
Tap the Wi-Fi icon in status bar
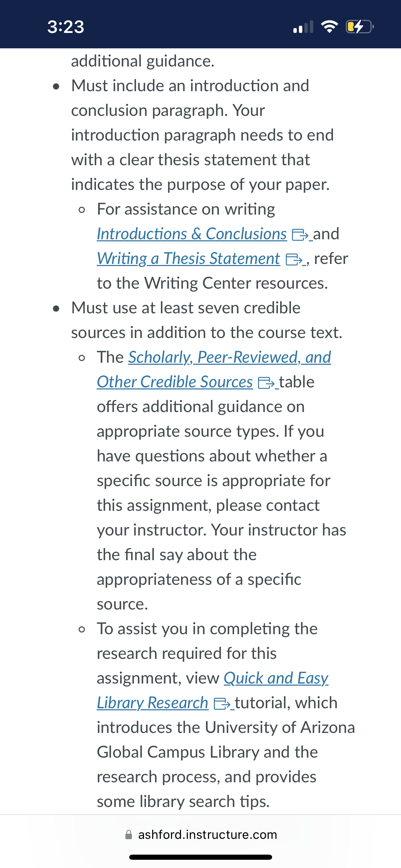(x=329, y=26)
